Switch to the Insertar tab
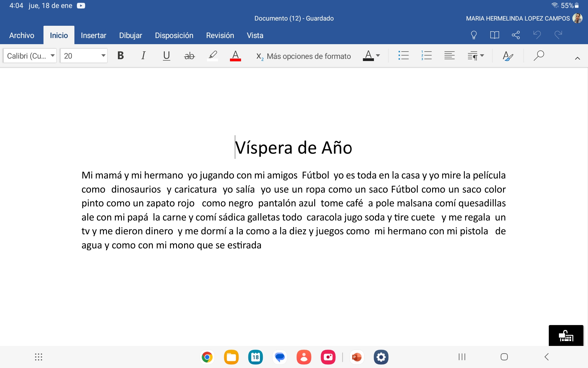 tap(93, 35)
